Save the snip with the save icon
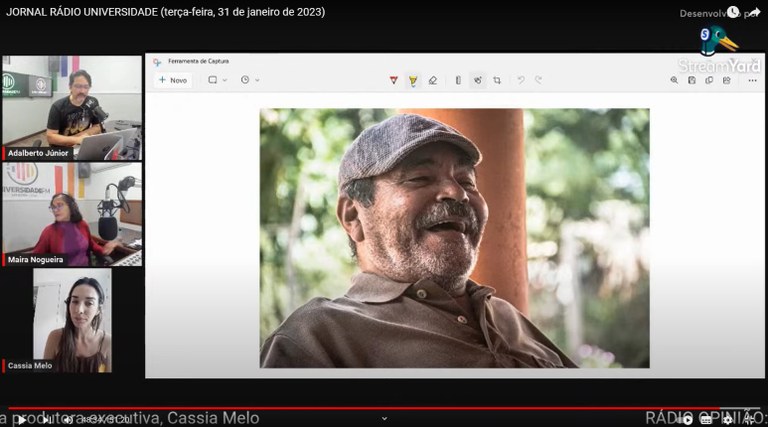Screen dimensions: 768x427 pos(692,80)
